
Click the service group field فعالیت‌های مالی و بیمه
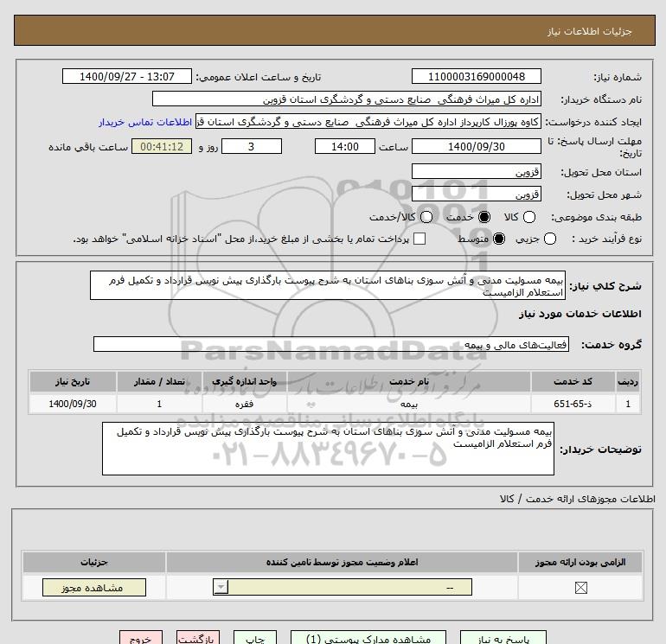coord(331,344)
